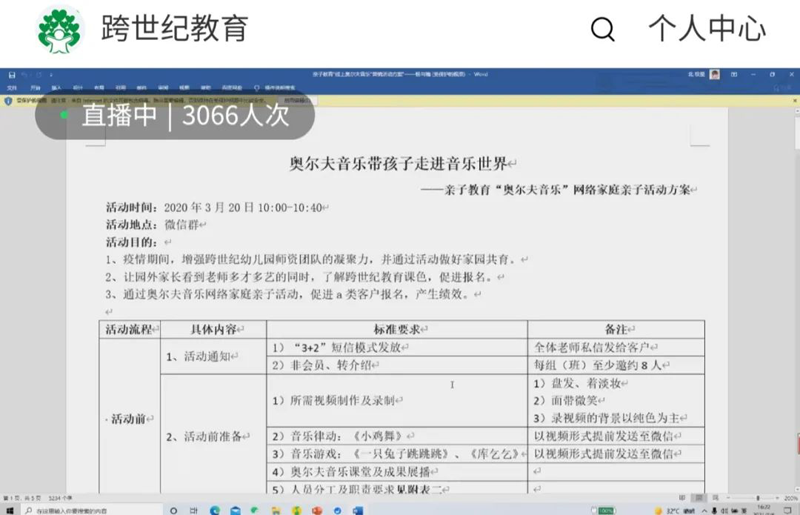This screenshot has width=800, height=515.
Task: Click the activity time 2020年3月20日 10:00-10:40
Action: click(243, 208)
